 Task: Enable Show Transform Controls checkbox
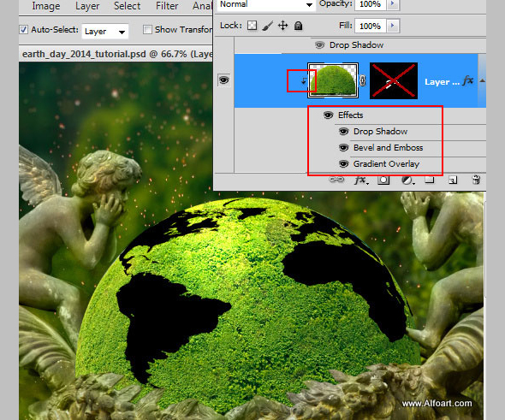point(147,30)
